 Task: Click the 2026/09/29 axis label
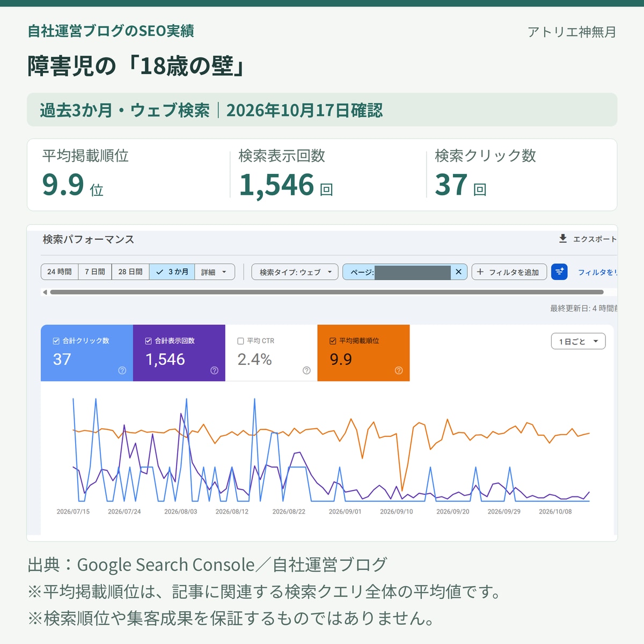504,511
